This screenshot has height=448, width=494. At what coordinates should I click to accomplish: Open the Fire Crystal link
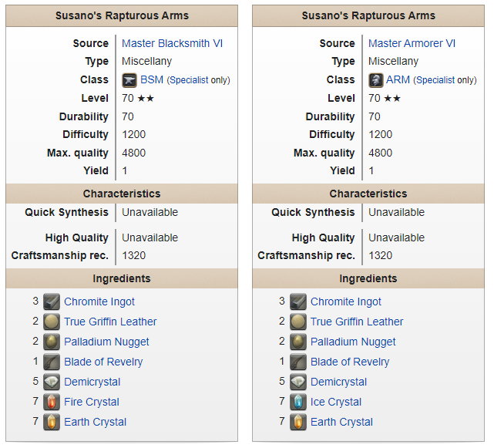92,403
